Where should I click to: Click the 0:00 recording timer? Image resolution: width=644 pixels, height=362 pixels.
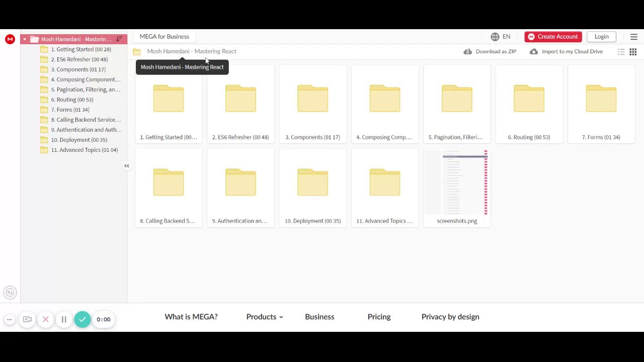104,319
